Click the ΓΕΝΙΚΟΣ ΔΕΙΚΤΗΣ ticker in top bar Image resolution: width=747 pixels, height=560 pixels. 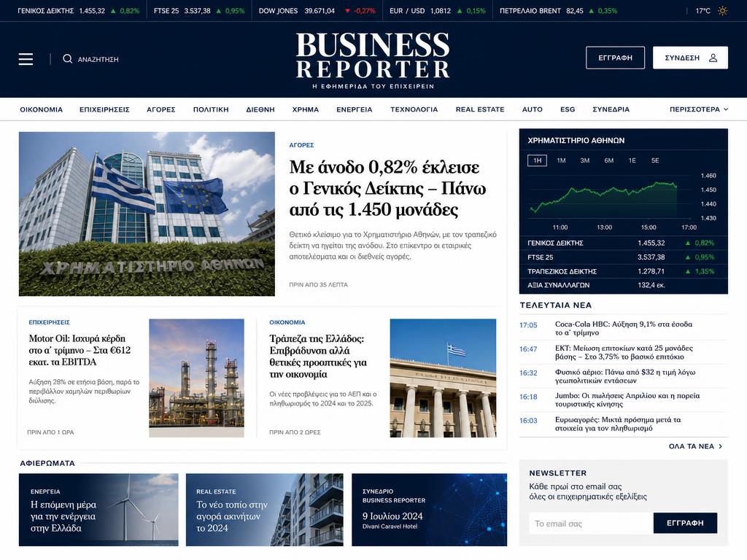click(x=79, y=10)
